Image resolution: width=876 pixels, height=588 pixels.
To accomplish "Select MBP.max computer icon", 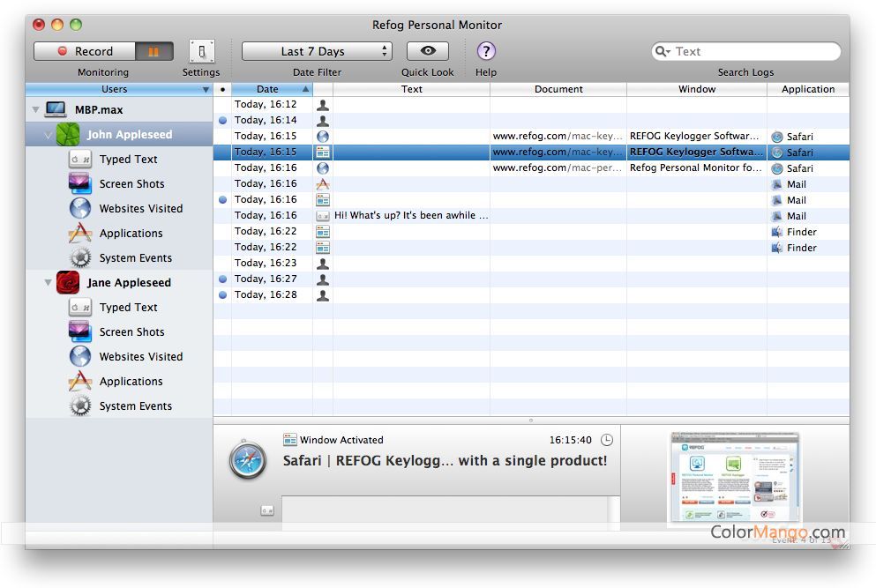I will [x=56, y=109].
